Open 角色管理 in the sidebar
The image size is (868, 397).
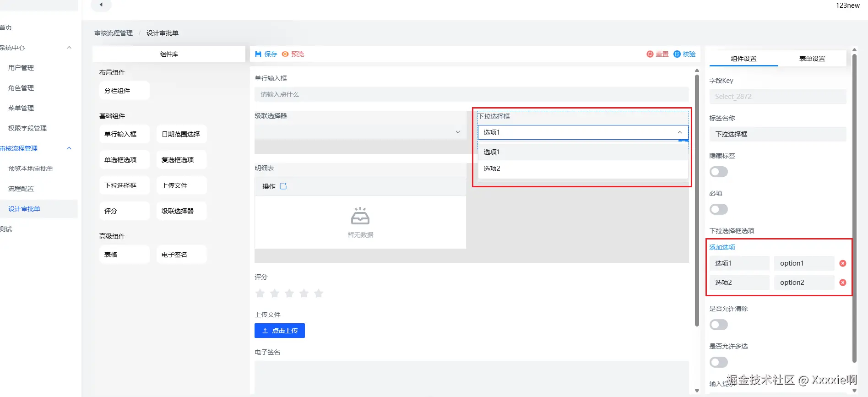[21, 88]
